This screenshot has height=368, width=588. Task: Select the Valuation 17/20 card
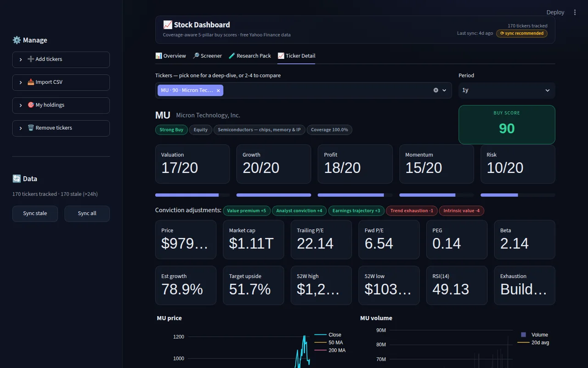coord(192,164)
